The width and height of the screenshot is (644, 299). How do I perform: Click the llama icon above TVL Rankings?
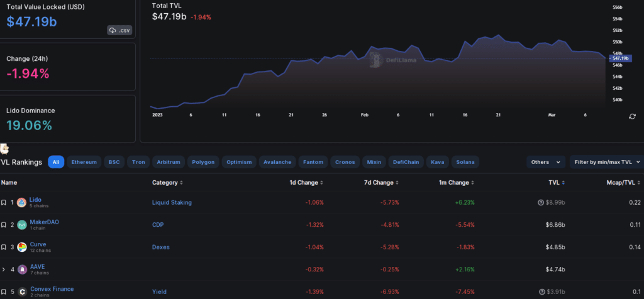pyautogui.click(x=4, y=149)
